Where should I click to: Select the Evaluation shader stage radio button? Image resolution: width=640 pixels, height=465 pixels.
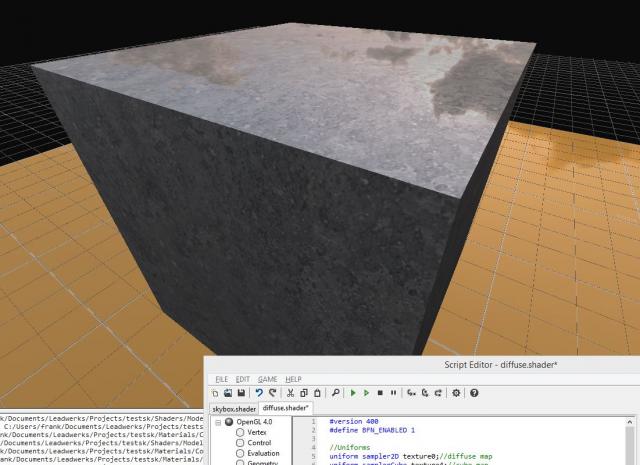click(240, 454)
